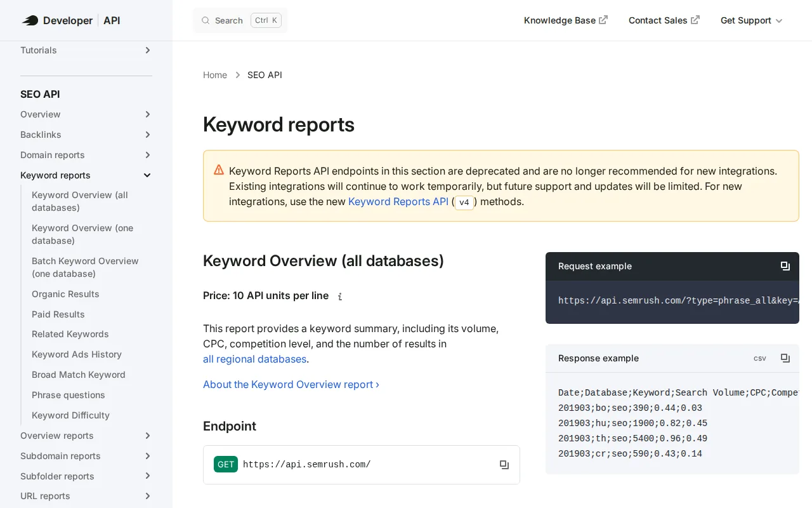Image resolution: width=812 pixels, height=508 pixels.
Task: Copy the endpoint URL
Action: tap(504, 465)
